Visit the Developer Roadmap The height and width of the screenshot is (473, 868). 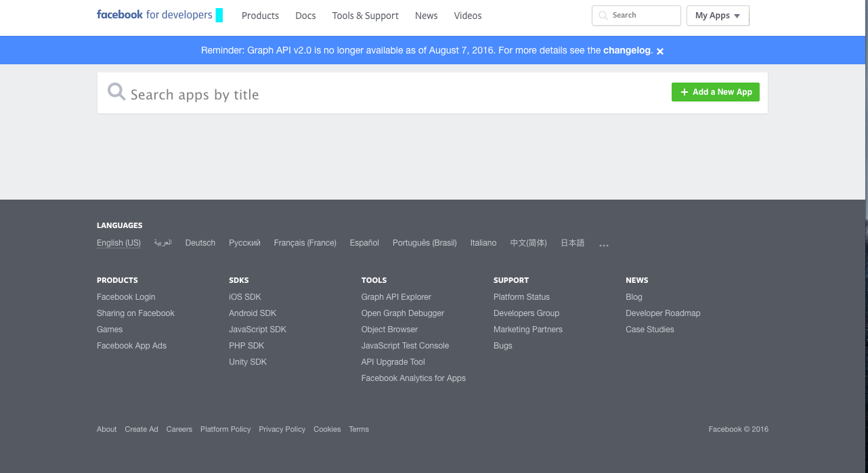[663, 313]
